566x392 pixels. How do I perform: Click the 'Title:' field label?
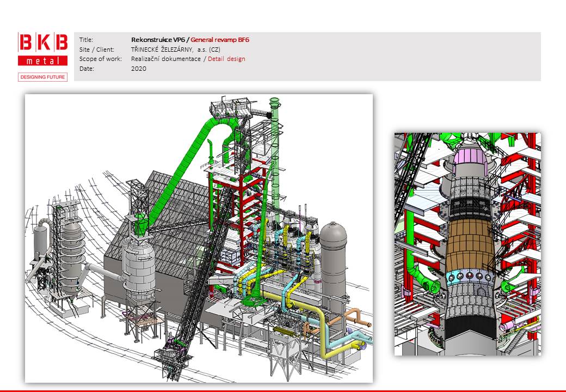pos(86,40)
